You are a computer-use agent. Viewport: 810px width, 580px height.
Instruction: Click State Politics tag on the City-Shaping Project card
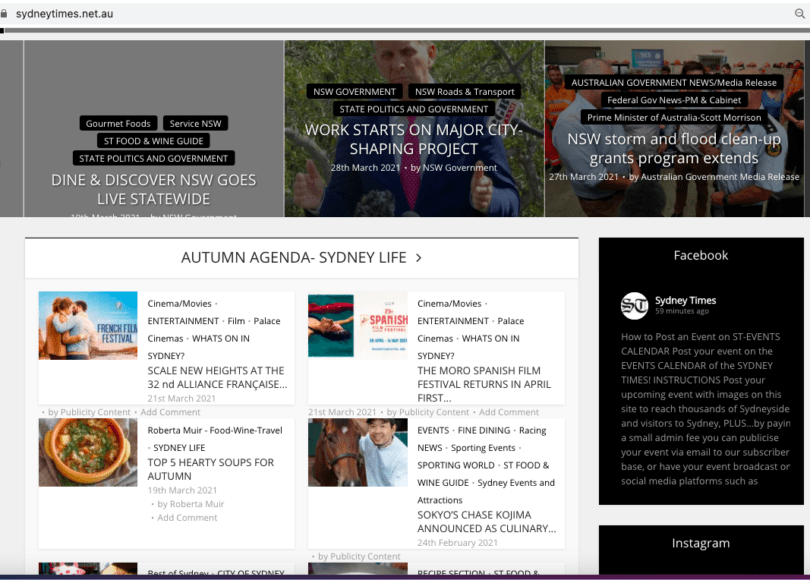414,109
